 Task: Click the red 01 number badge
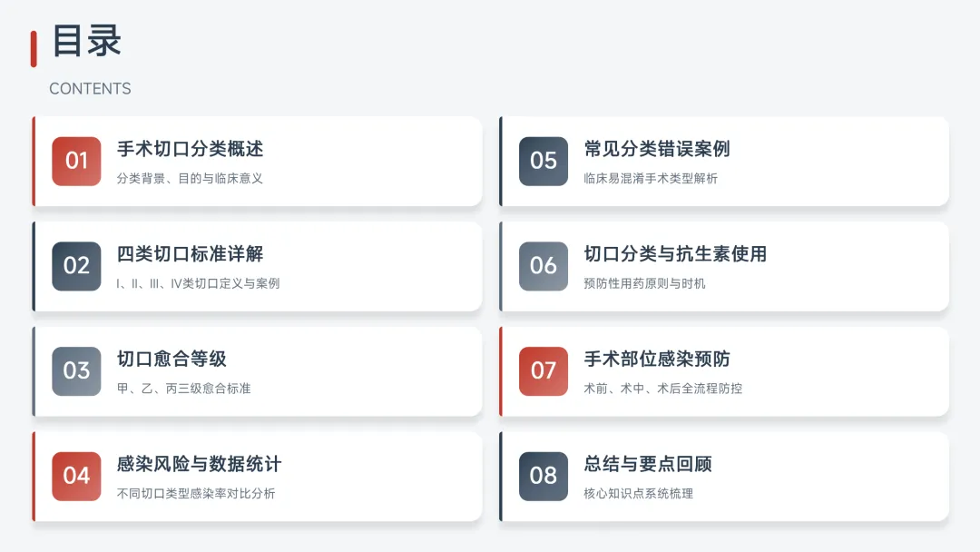tap(76, 162)
